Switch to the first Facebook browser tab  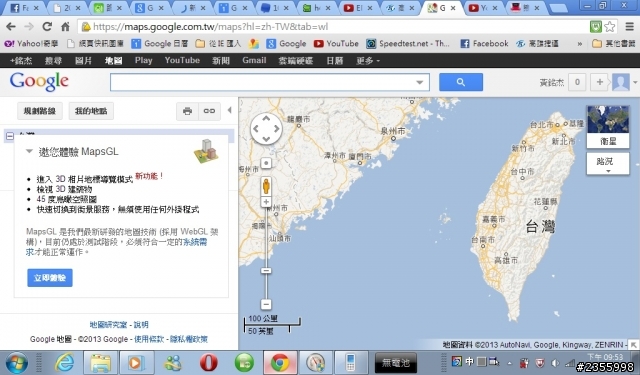click(24, 8)
